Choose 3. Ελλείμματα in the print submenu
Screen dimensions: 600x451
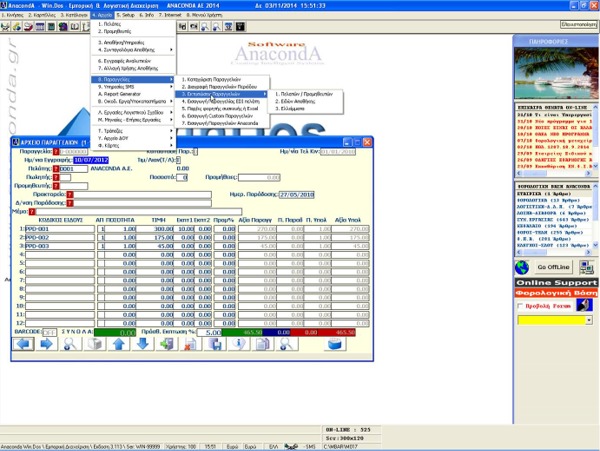point(305,109)
